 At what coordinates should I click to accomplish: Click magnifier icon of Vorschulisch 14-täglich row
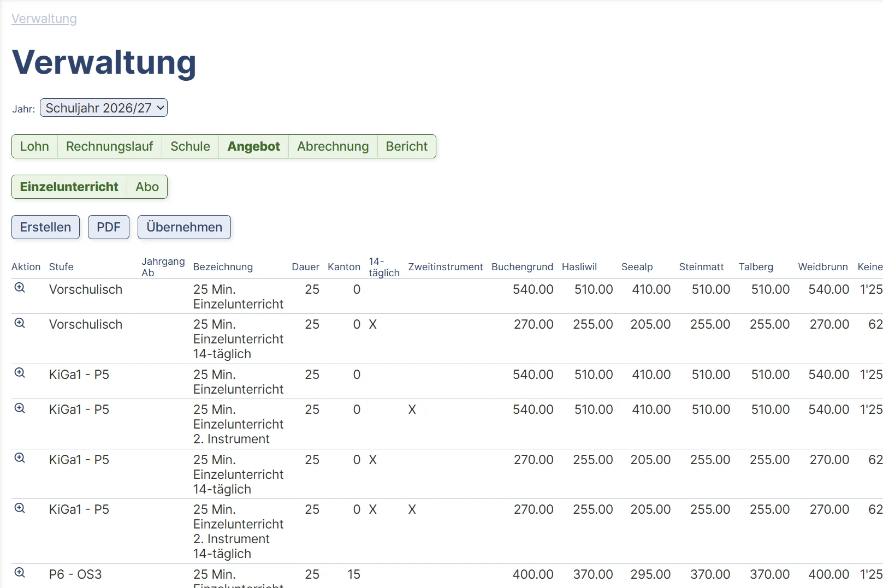pyautogui.click(x=20, y=323)
